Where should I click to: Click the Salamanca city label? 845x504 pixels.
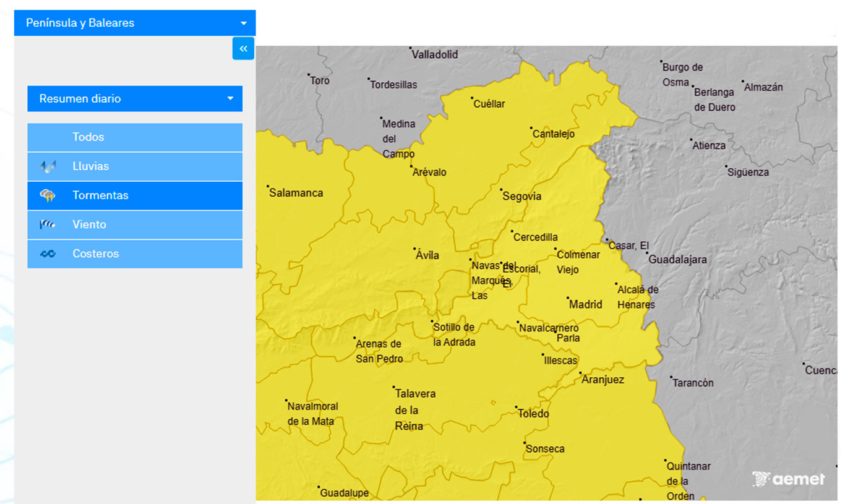pos(296,193)
